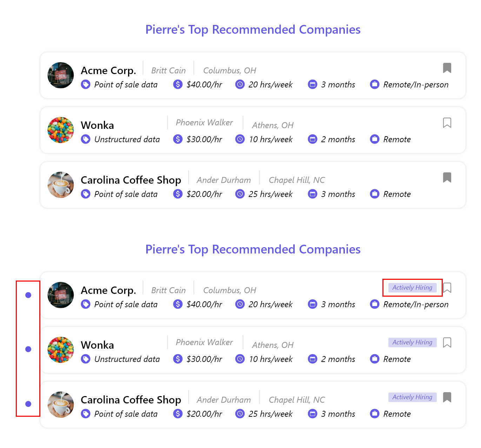The width and height of the screenshot is (481, 448).
Task: Open Acme Corp. storefront logo in badge-free list
Action: [61, 75]
